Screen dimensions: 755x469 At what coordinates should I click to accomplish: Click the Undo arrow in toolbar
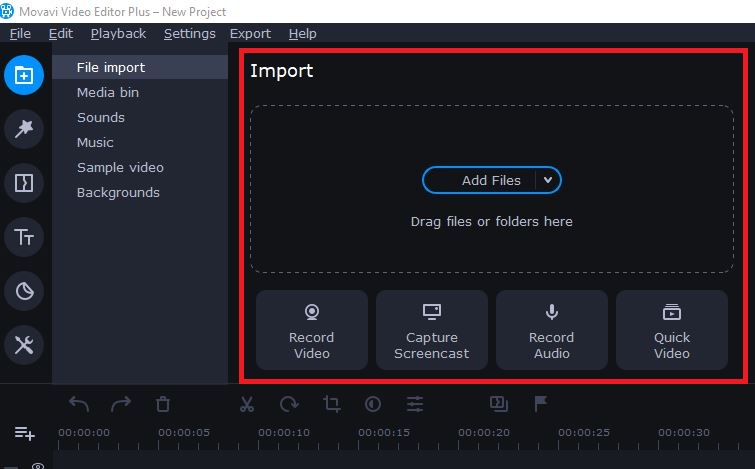[79, 404]
